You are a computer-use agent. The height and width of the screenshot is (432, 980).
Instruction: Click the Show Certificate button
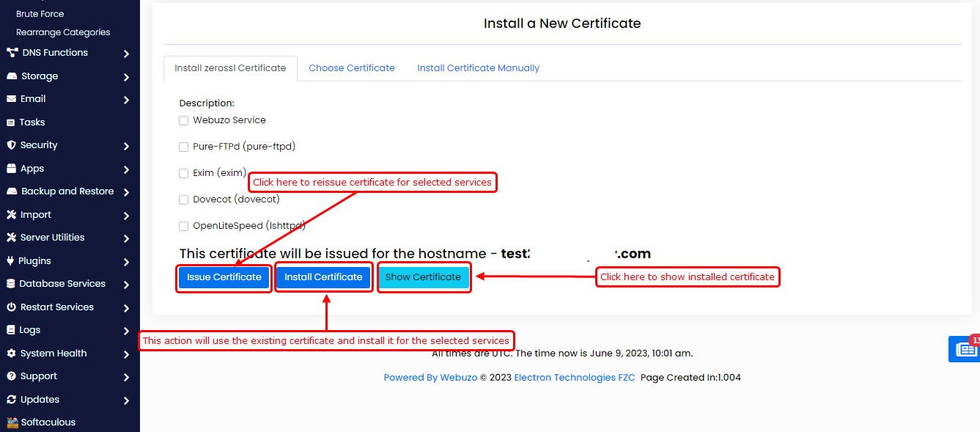[423, 277]
